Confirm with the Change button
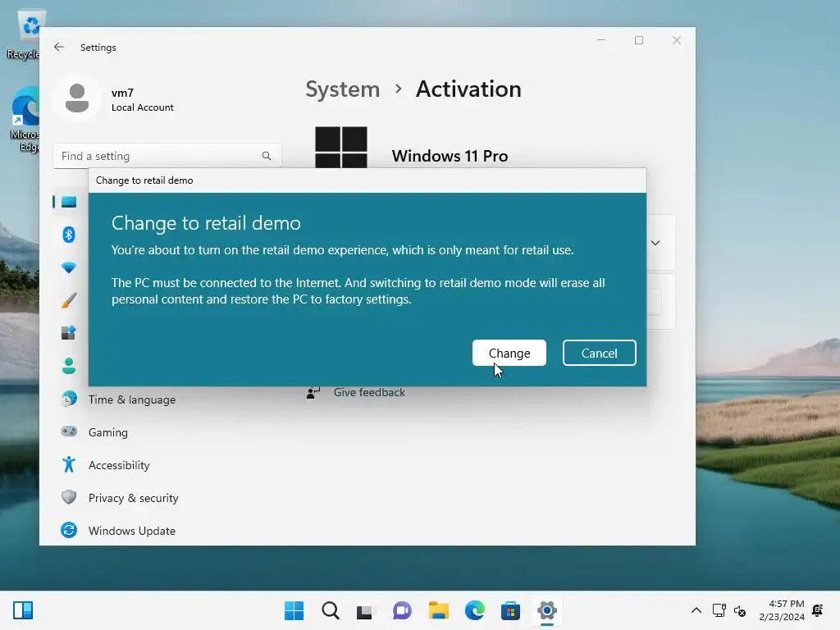The height and width of the screenshot is (630, 840). [x=509, y=353]
